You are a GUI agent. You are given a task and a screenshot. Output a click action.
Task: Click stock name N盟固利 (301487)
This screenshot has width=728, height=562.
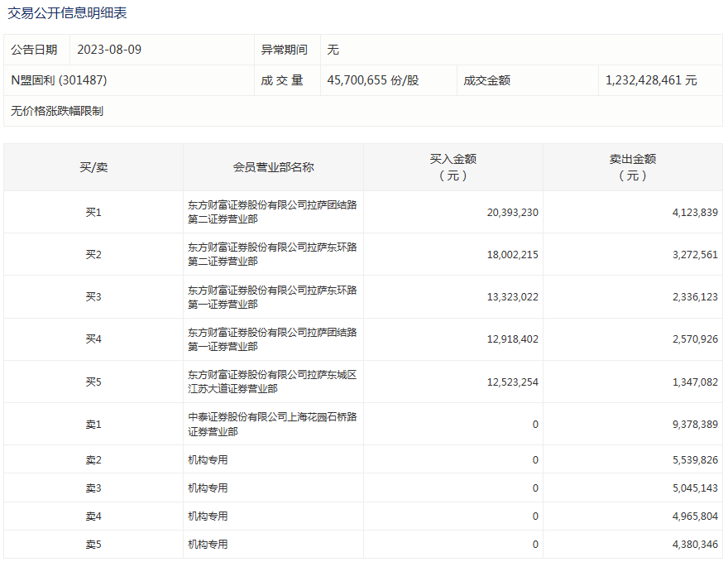pyautogui.click(x=59, y=80)
